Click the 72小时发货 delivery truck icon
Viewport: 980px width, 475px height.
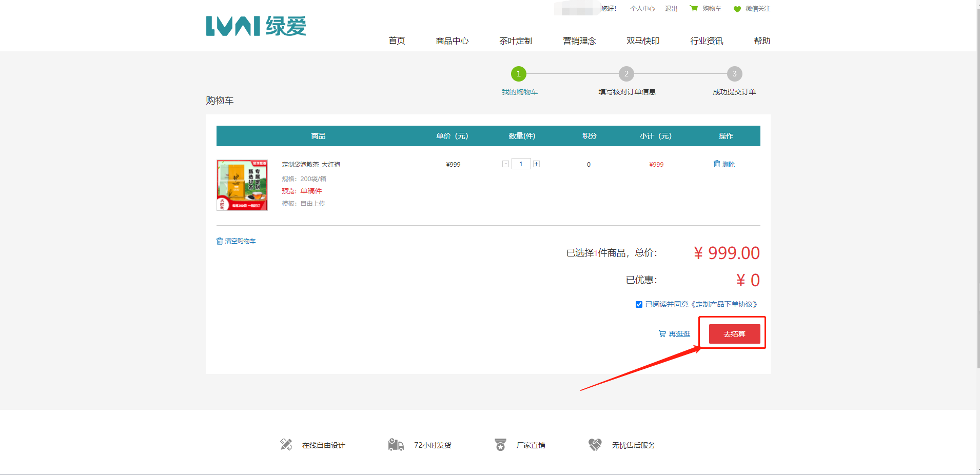coord(396,445)
